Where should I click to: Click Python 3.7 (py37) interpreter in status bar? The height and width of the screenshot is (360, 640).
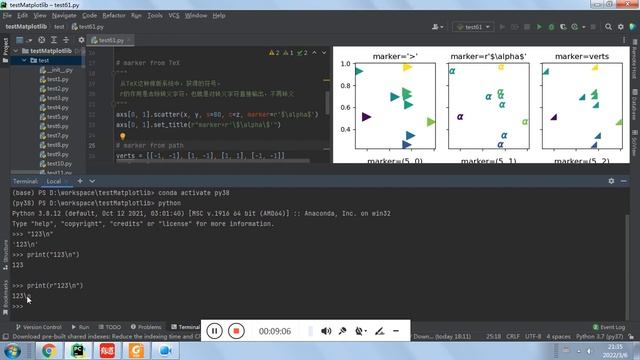[600, 336]
